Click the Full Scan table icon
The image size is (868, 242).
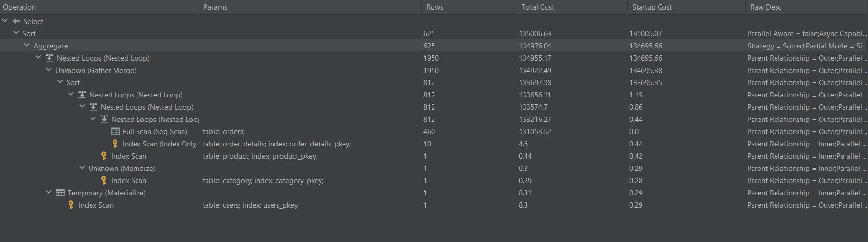[x=115, y=132]
